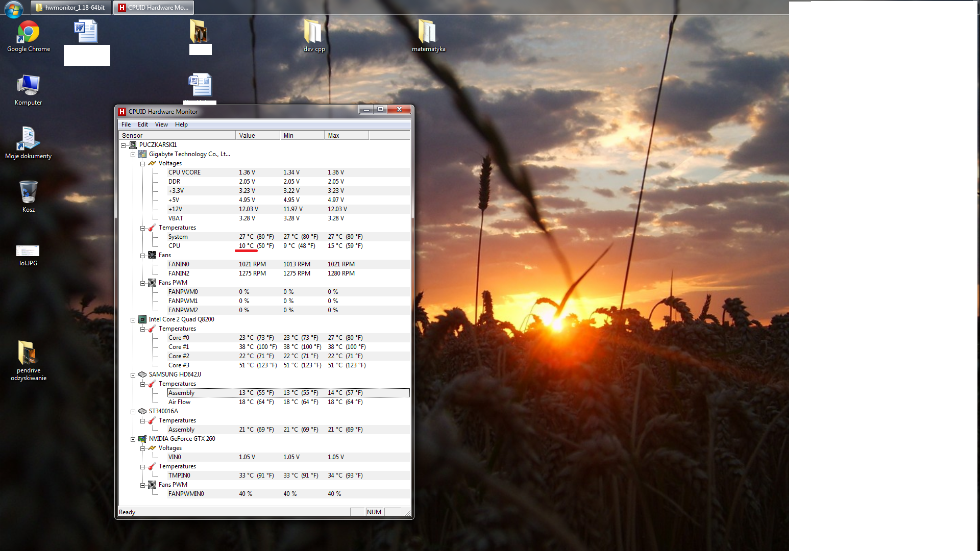Image resolution: width=980 pixels, height=551 pixels.
Task: Collapse the Gigabyte Voltages group
Action: tap(143, 164)
